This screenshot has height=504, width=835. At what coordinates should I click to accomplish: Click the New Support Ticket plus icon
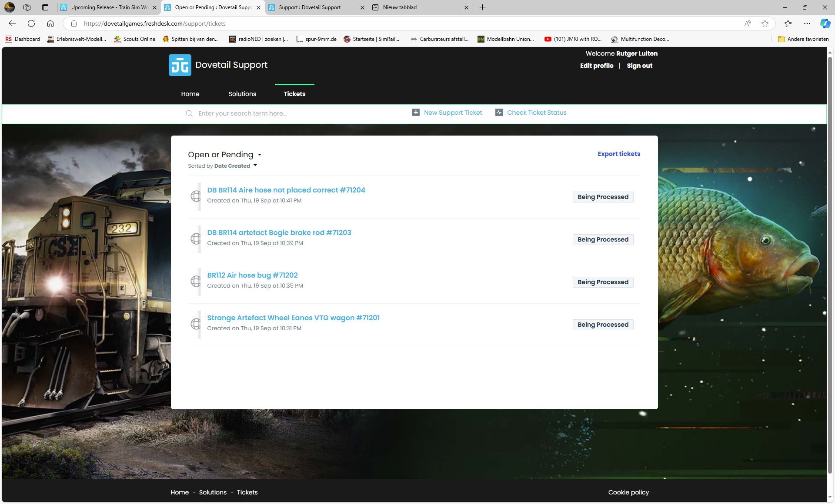point(416,113)
